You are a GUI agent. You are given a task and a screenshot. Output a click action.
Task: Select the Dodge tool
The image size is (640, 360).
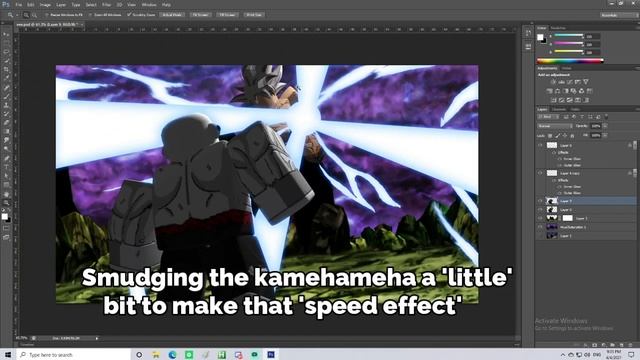click(x=7, y=148)
